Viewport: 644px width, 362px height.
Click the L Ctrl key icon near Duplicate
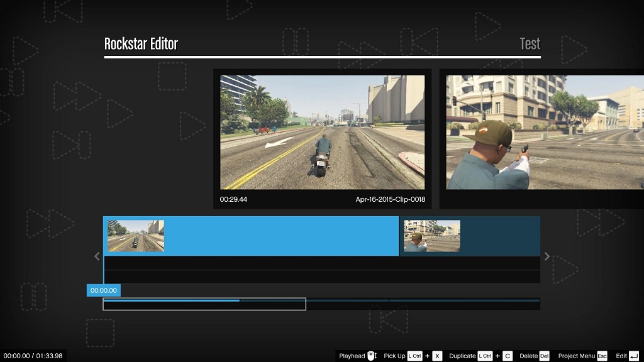485,355
